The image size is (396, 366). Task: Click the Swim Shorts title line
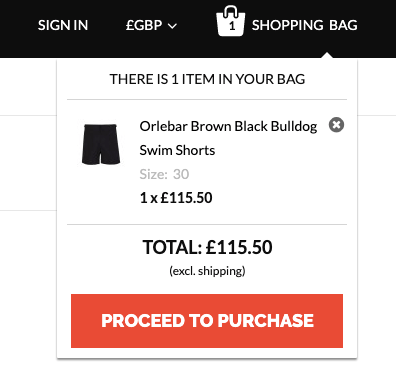click(177, 150)
